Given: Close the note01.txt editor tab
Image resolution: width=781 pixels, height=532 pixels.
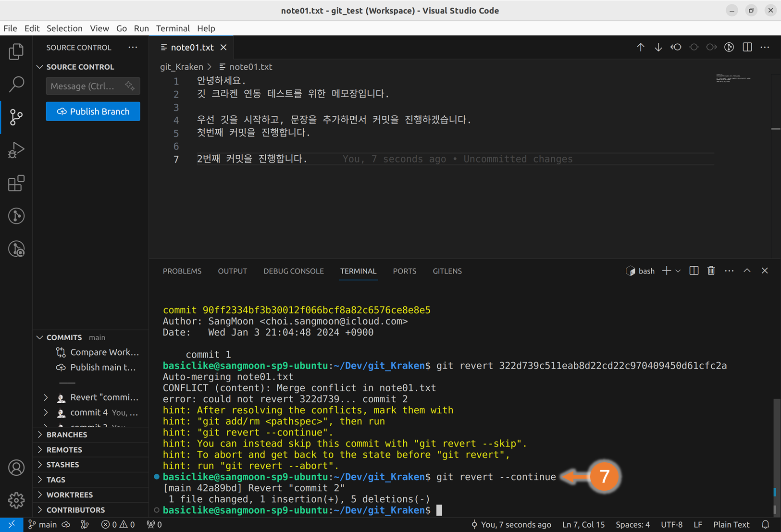Looking at the screenshot, I should click(223, 47).
